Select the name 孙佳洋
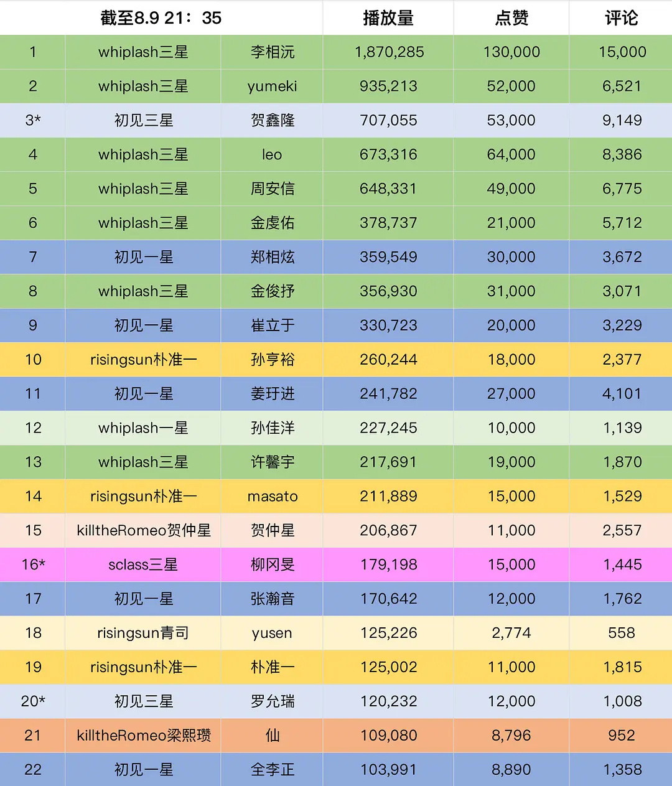 273,428
